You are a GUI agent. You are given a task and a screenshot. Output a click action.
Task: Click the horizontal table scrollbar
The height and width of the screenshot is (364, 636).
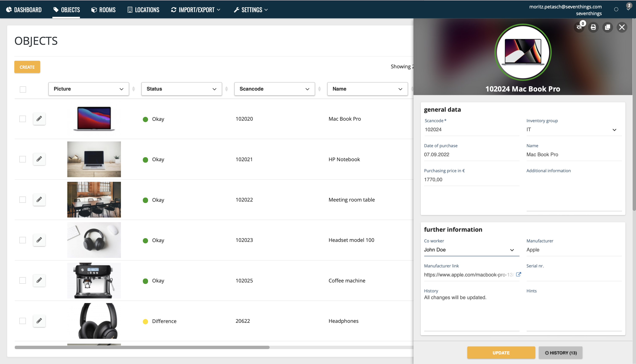[x=142, y=347]
